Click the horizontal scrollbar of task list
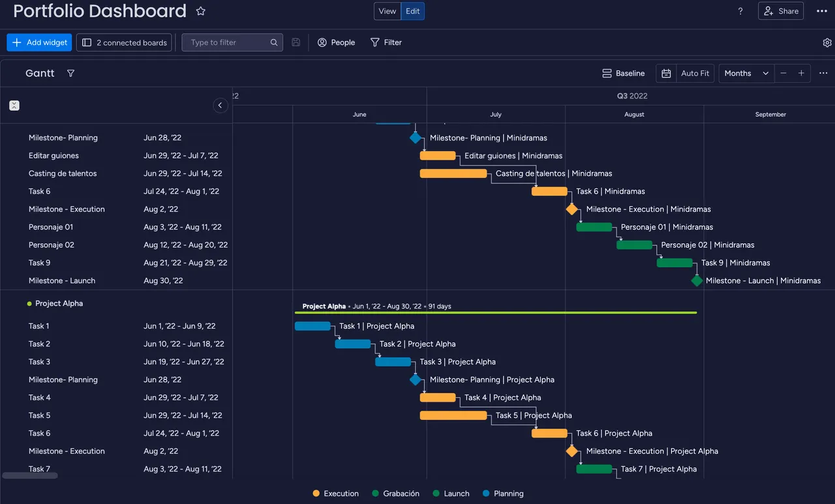 (x=30, y=475)
